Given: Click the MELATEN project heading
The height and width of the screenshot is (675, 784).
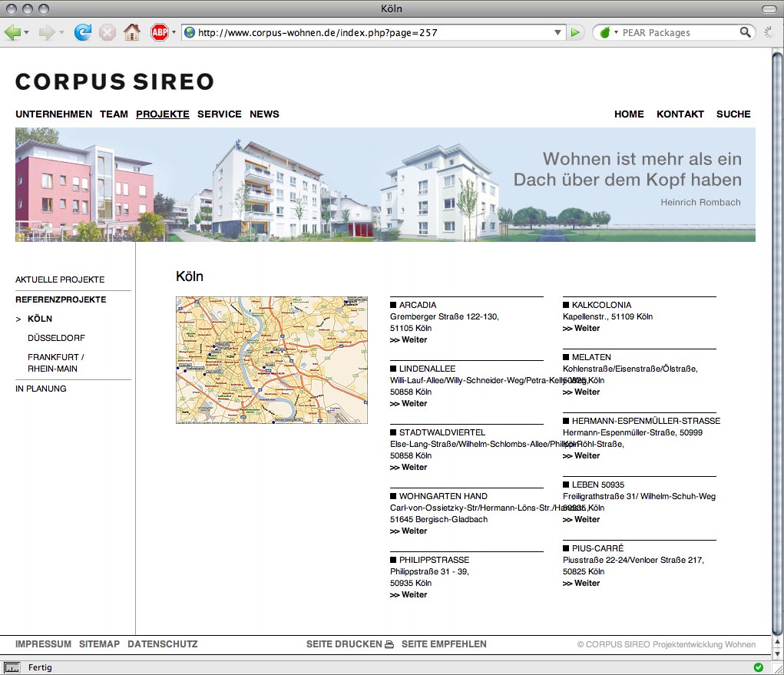Looking at the screenshot, I should point(591,357).
